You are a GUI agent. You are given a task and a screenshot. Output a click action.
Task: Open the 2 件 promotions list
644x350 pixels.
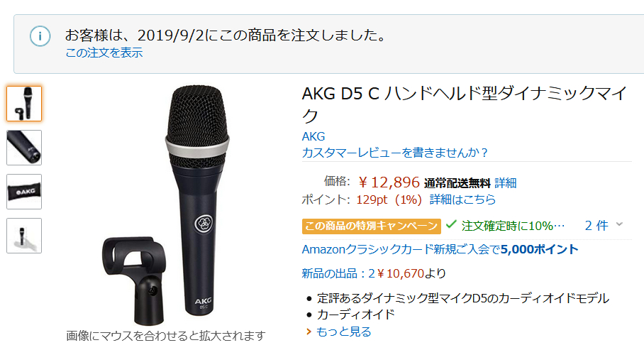(596, 225)
